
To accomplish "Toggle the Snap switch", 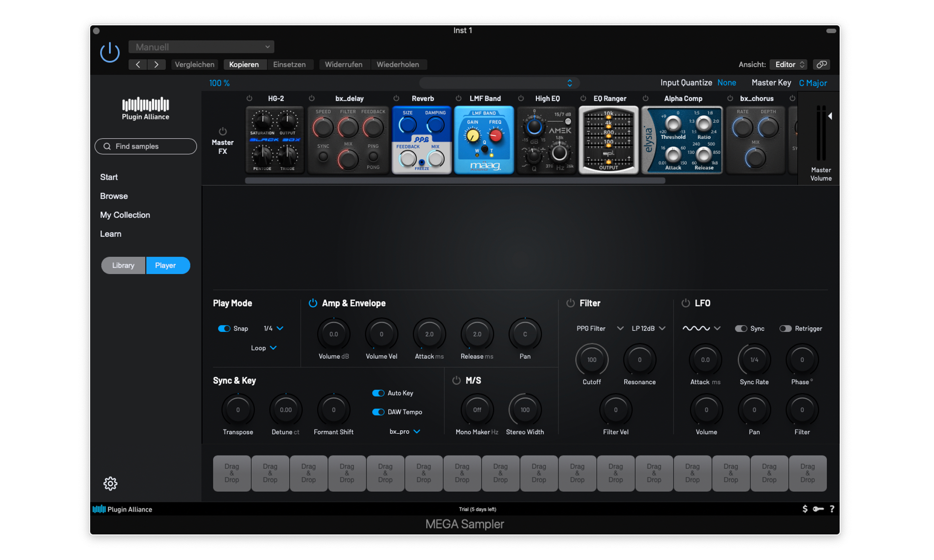I will pos(224,329).
